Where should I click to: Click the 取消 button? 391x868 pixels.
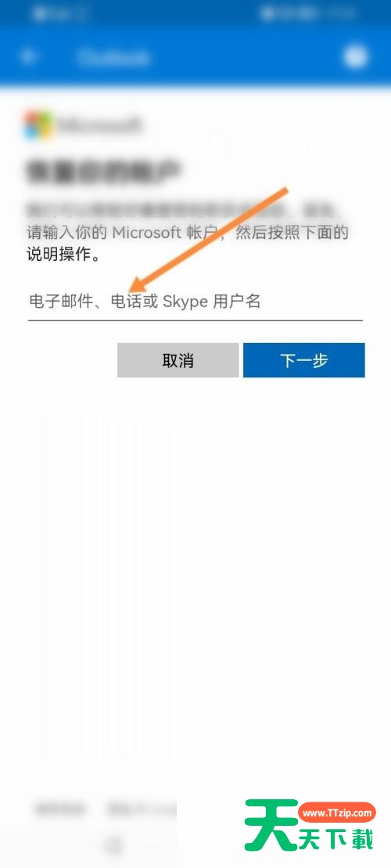coord(178,360)
